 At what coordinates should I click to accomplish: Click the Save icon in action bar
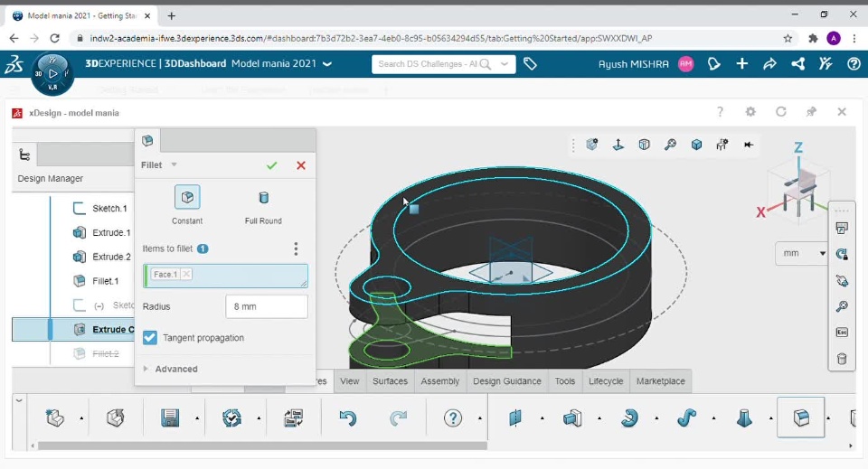coord(170,418)
